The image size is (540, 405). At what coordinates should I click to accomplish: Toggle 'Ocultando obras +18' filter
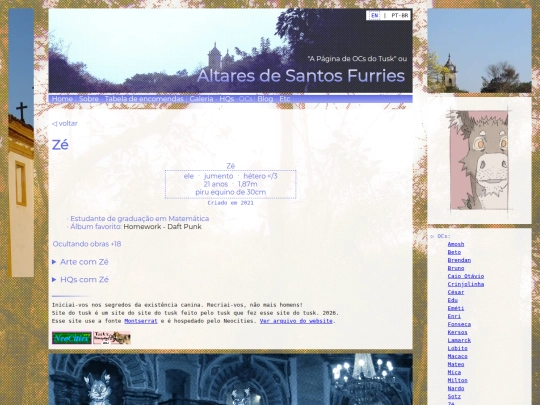(87, 244)
